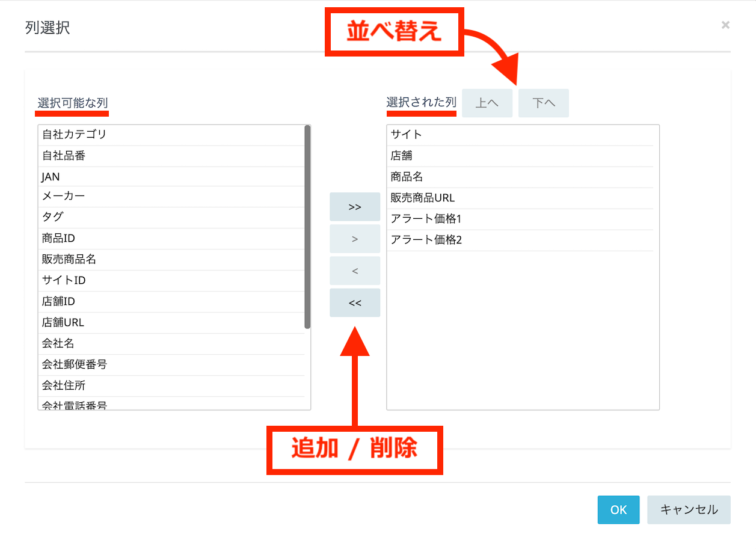The width and height of the screenshot is (756, 549).
Task: Click the available columns list scrollbar
Action: (x=307, y=227)
